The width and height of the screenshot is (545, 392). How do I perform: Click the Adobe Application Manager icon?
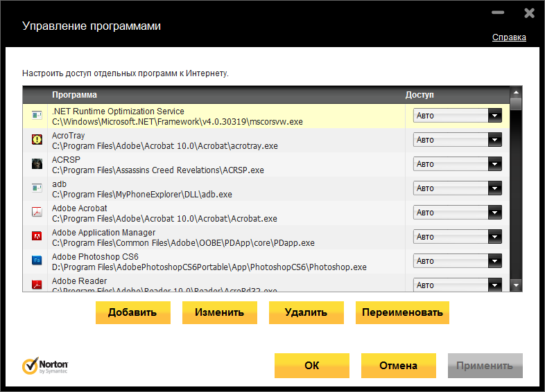click(37, 236)
